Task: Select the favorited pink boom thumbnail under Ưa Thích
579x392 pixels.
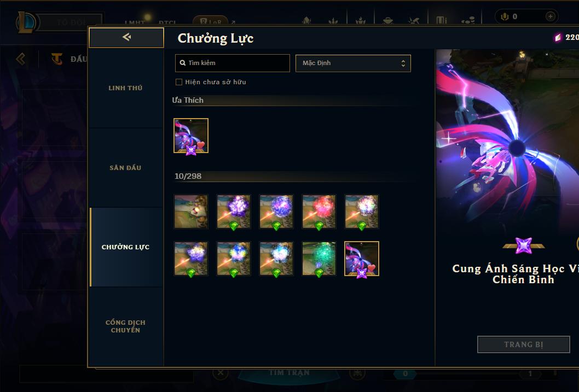Action: point(191,136)
